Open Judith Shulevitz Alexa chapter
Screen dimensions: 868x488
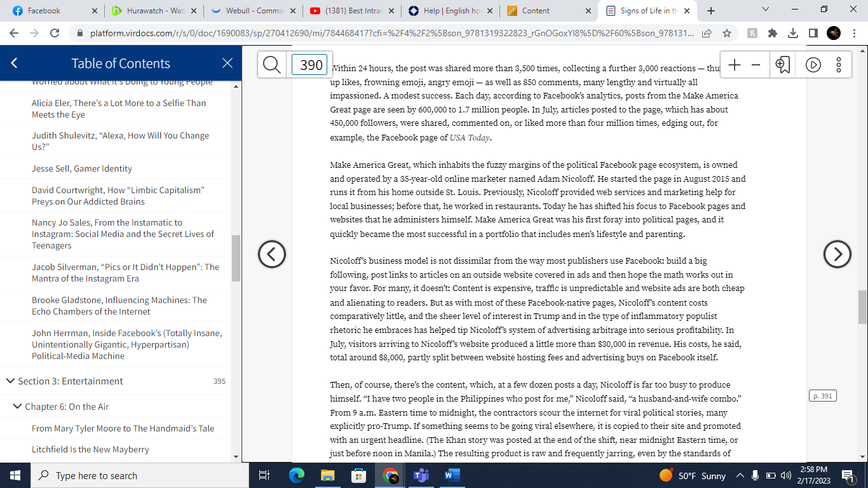[x=120, y=141]
